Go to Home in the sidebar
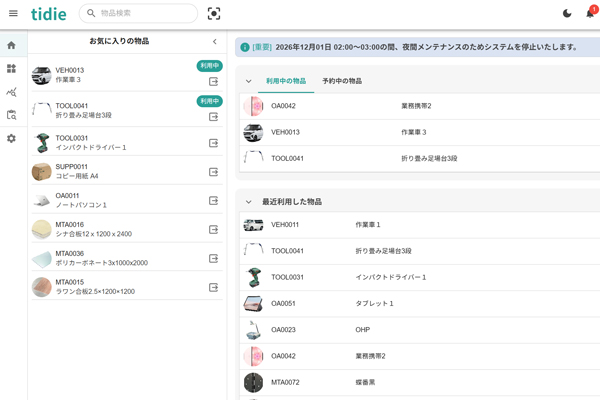This screenshot has height=400, width=600. (11, 45)
